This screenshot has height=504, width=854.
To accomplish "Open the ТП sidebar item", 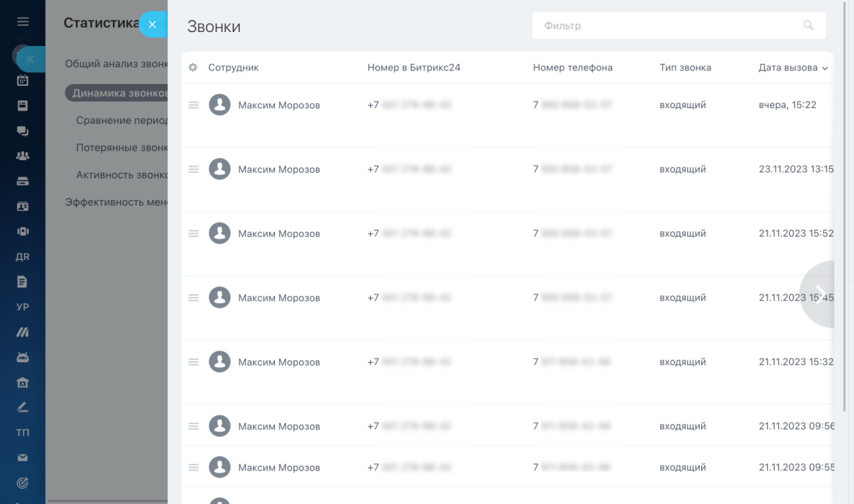I will point(23,433).
